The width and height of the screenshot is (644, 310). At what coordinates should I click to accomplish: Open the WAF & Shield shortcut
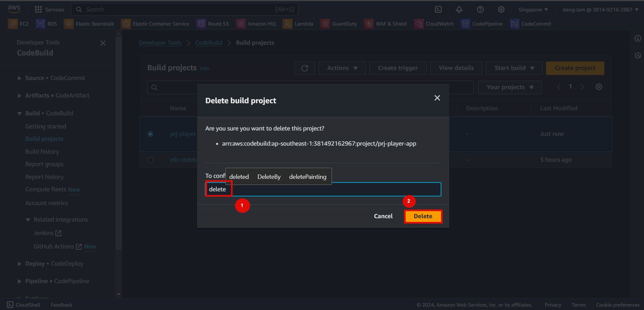(x=385, y=24)
